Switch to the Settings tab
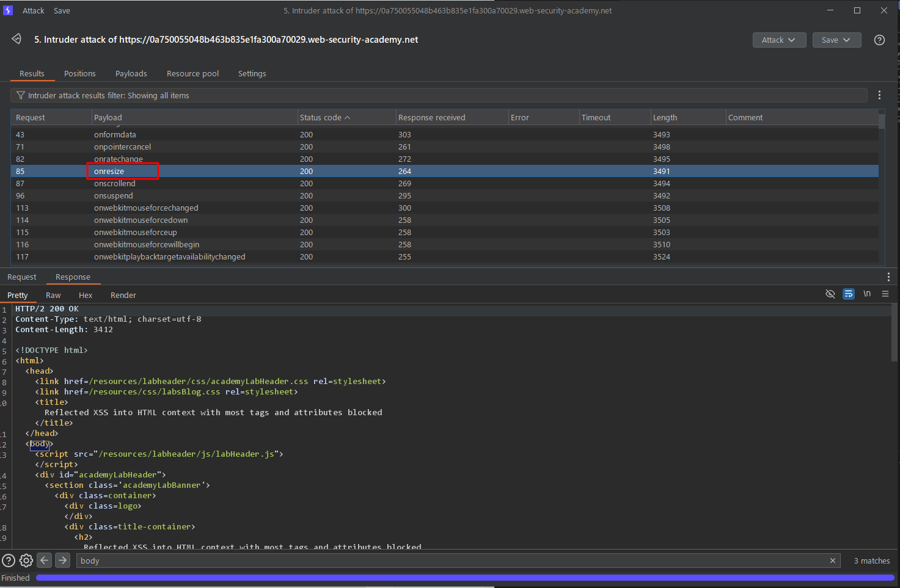The image size is (900, 588). [252, 73]
